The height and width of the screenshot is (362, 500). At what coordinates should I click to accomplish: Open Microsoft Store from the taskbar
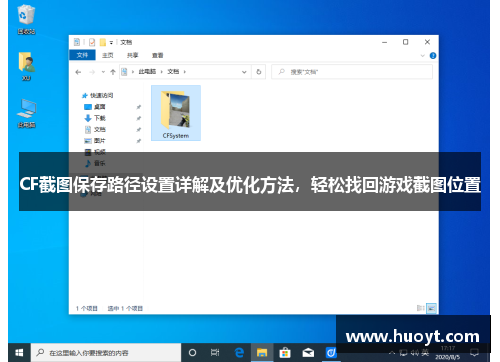285,353
